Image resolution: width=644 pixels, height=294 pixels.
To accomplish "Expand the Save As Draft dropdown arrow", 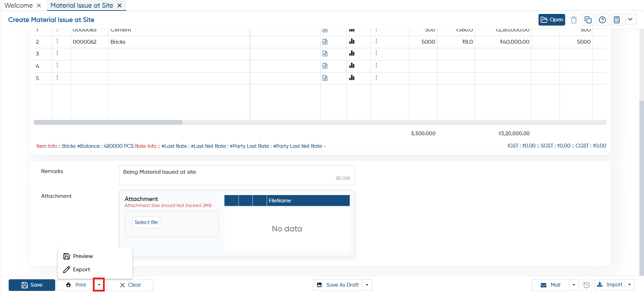I will [x=367, y=285].
